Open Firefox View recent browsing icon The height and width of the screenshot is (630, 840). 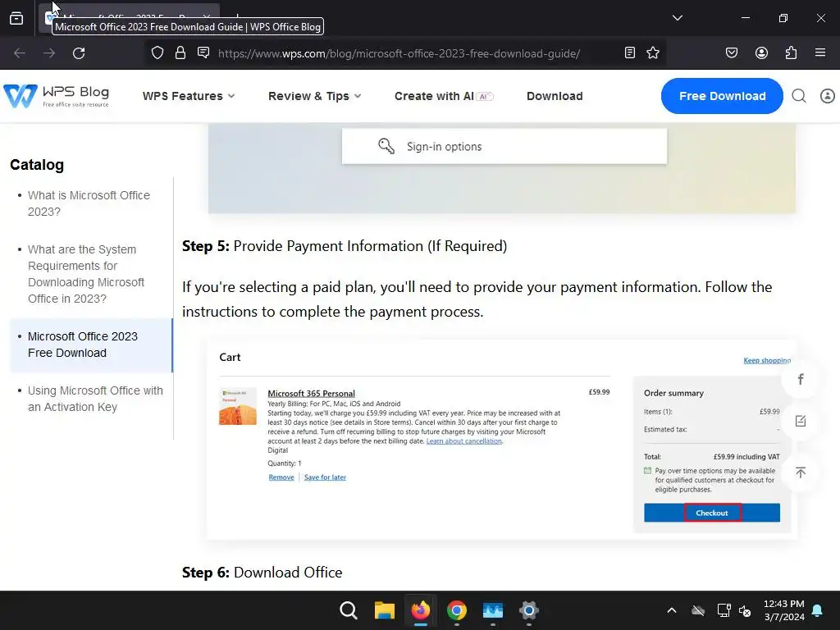(x=16, y=18)
